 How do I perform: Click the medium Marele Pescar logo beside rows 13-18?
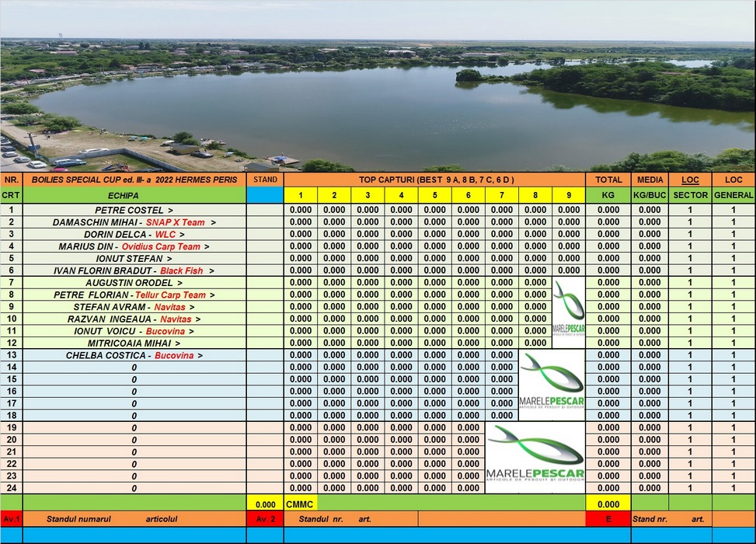point(552,385)
